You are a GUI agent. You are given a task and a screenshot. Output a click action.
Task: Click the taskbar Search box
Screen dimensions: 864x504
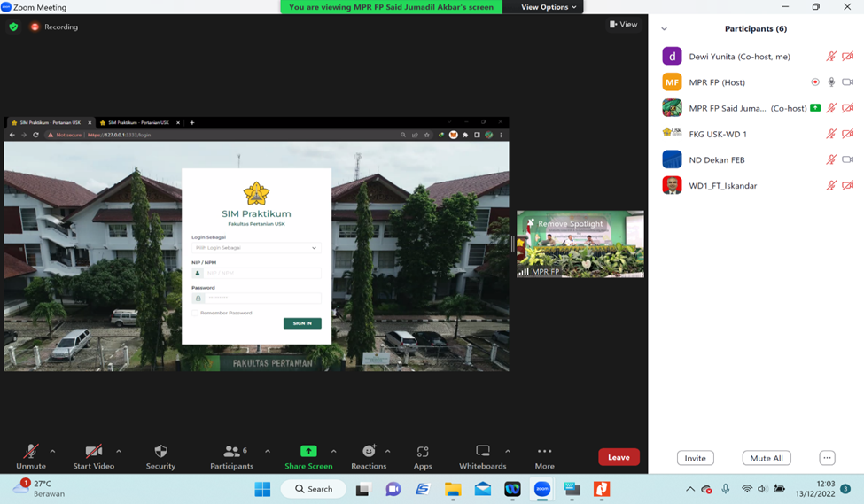(314, 489)
